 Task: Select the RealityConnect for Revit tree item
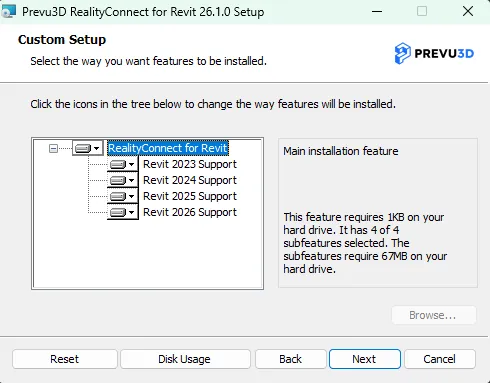[x=168, y=148]
